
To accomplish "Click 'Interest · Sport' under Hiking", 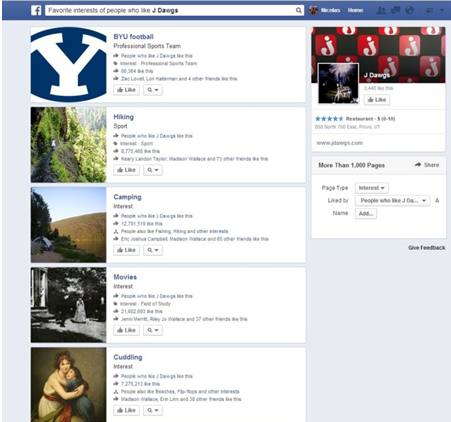I will point(136,143).
